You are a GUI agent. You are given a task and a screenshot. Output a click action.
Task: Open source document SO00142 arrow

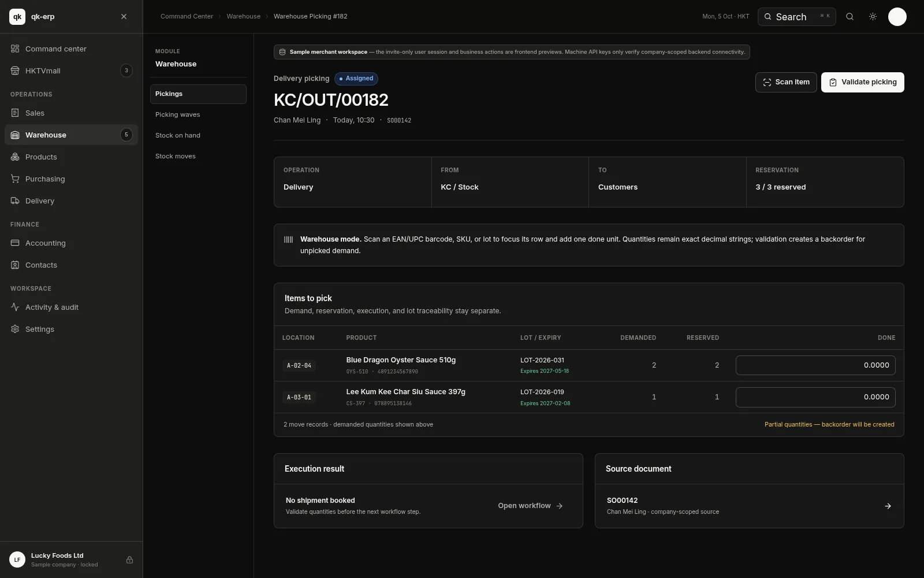pos(888,506)
